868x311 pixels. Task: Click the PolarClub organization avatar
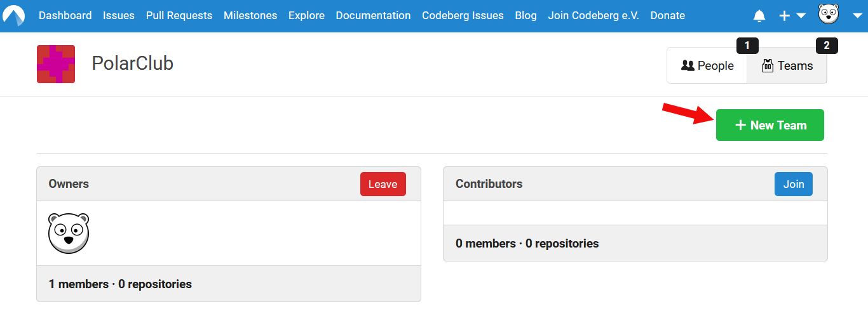point(56,64)
